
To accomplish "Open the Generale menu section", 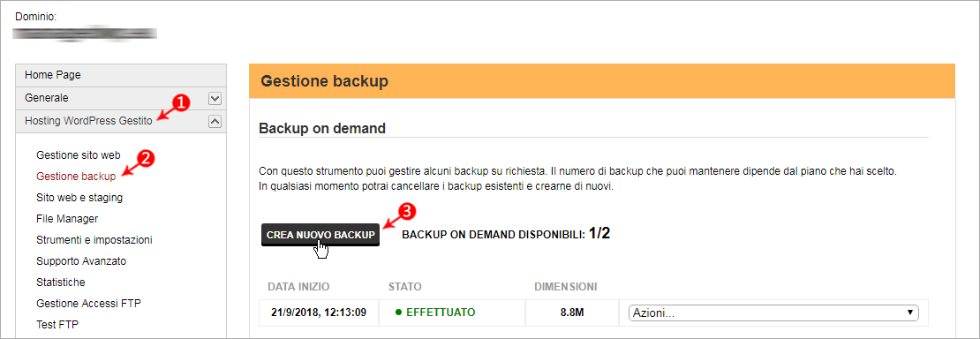I will 47,98.
